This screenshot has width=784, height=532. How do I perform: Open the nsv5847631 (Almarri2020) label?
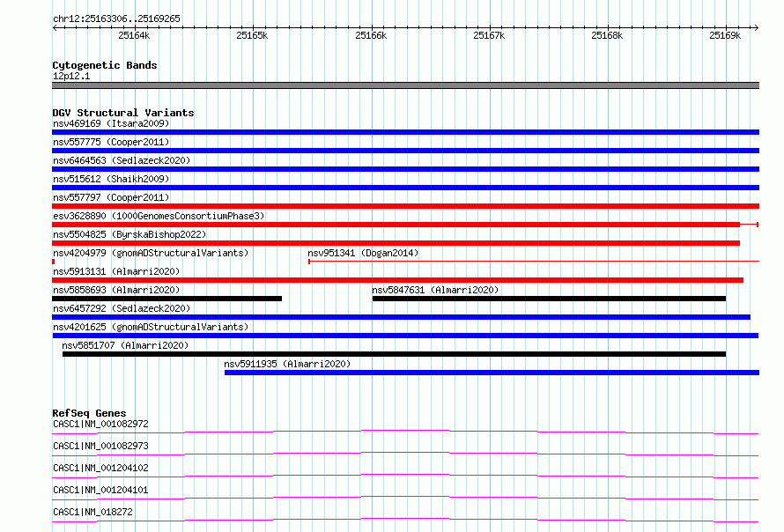coord(435,290)
